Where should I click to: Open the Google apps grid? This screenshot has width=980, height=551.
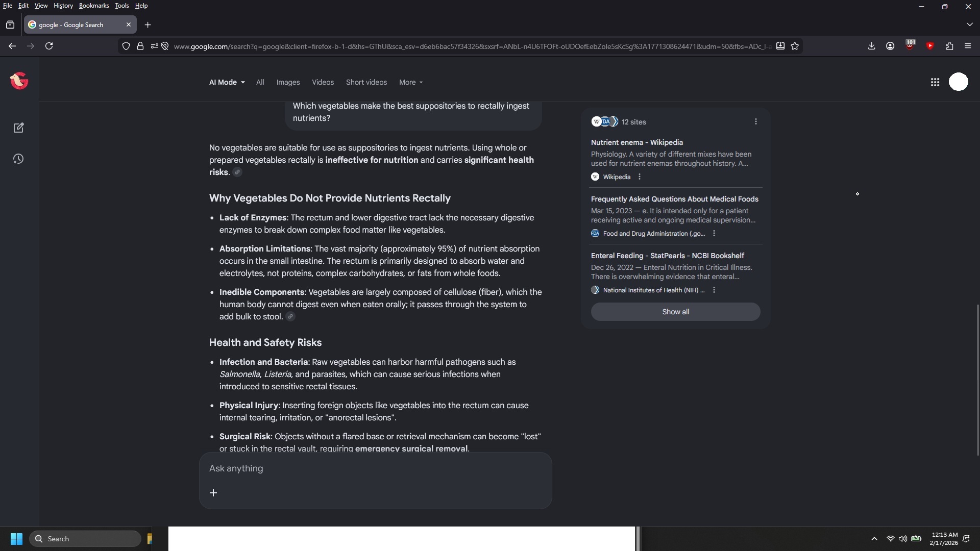[x=935, y=82]
